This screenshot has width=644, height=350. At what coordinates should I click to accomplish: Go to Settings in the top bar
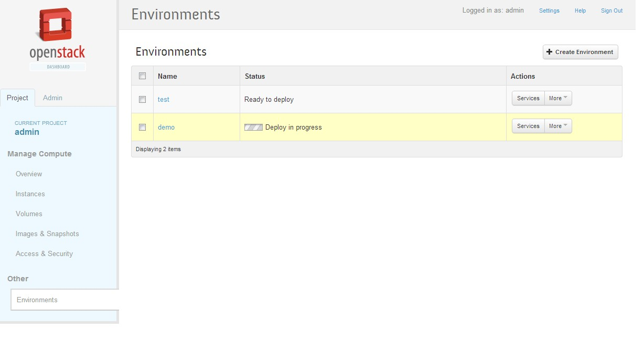coord(549,10)
